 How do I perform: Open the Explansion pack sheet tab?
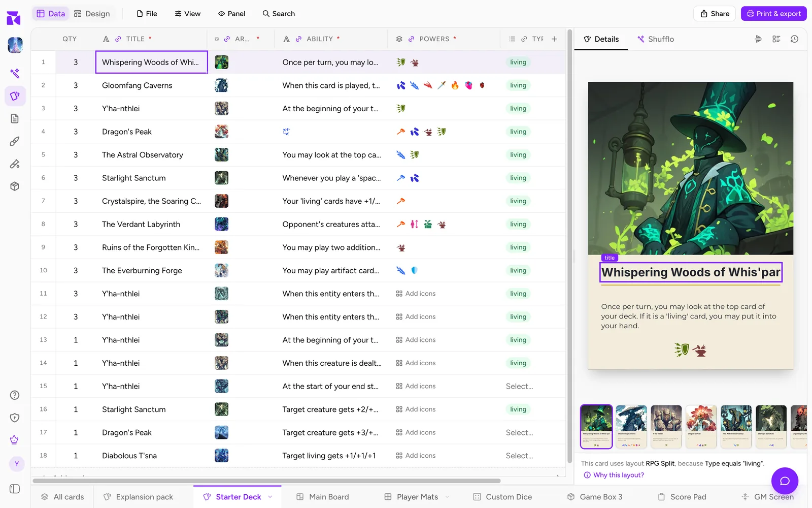coord(138,497)
